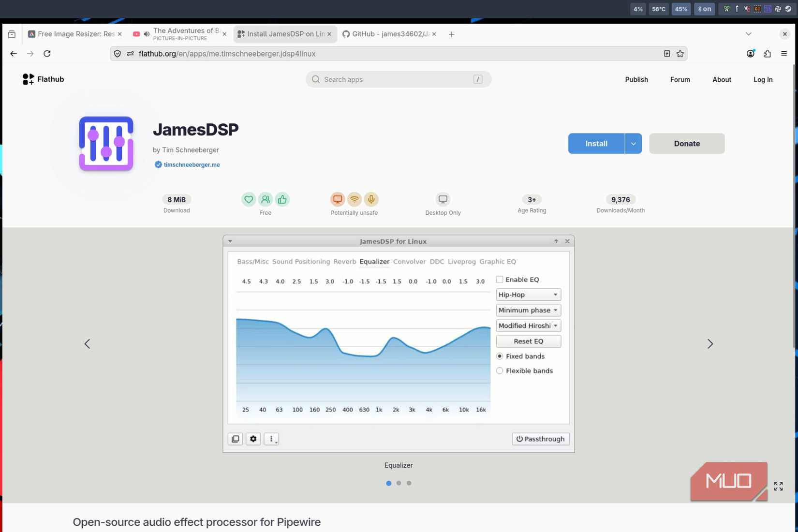Click the Bluetooth on indicator in tray
Screen dimensions: 798x532
coord(704,9)
